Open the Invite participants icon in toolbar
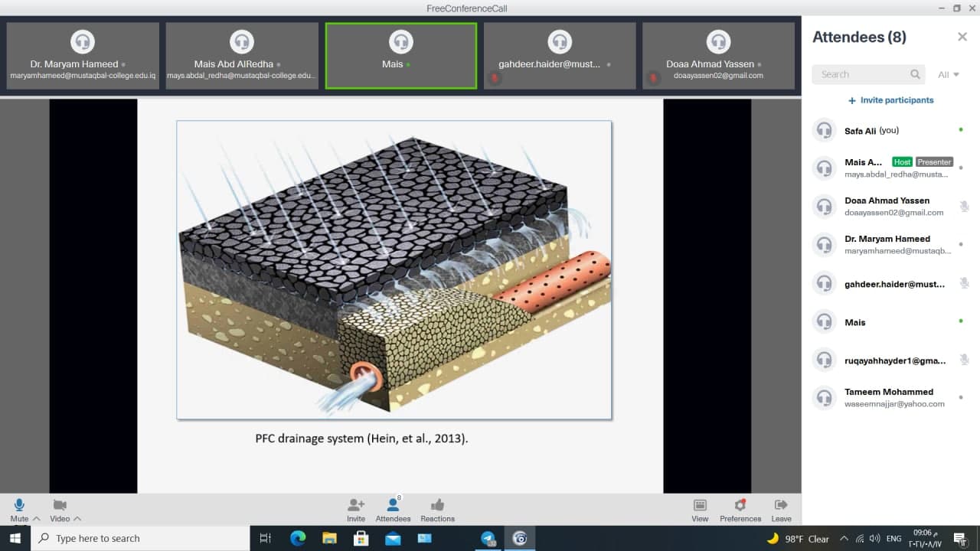This screenshot has height=551, width=980. (356, 506)
